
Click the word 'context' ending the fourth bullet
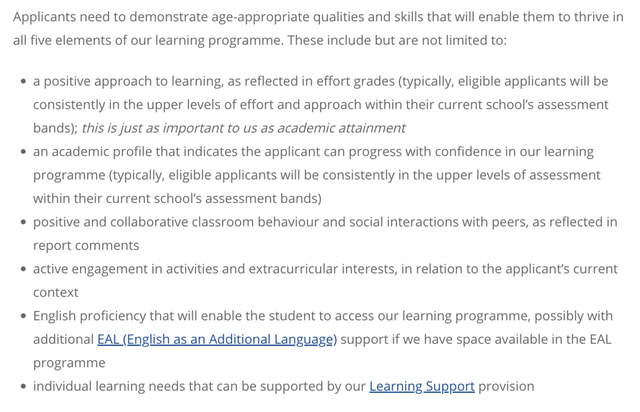click(56, 292)
